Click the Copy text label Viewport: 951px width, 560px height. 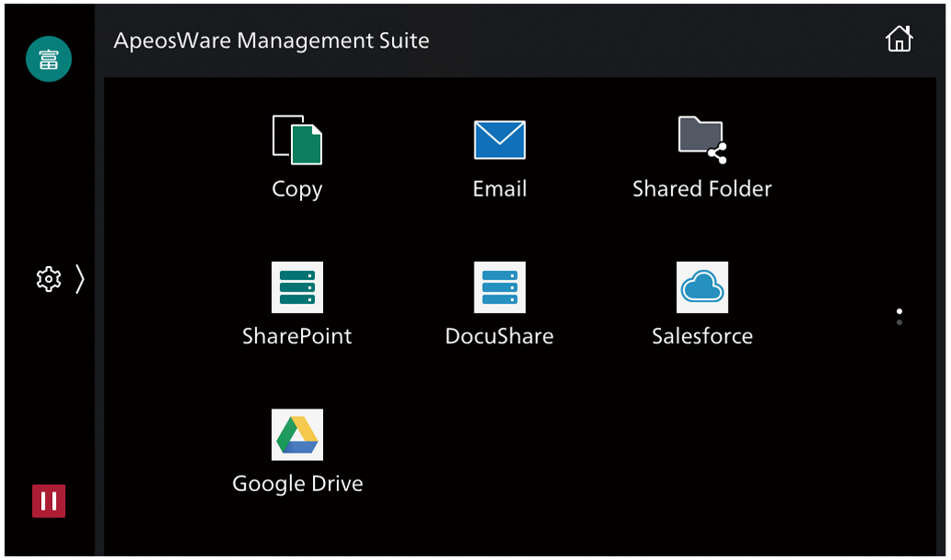pos(297,189)
